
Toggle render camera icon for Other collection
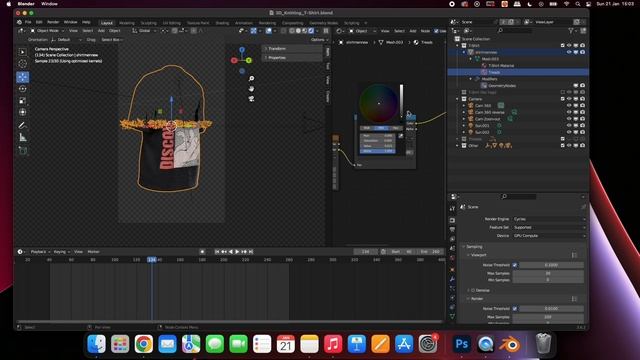pyautogui.click(x=582, y=145)
